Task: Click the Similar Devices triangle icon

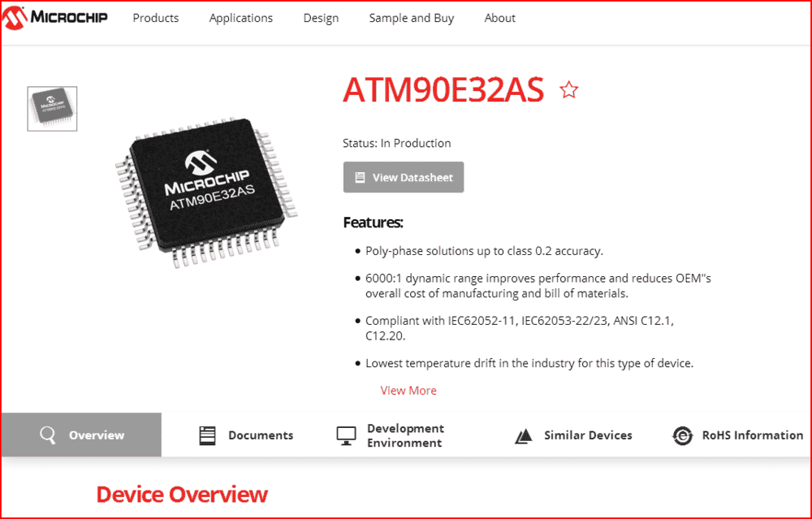Action: [x=524, y=436]
